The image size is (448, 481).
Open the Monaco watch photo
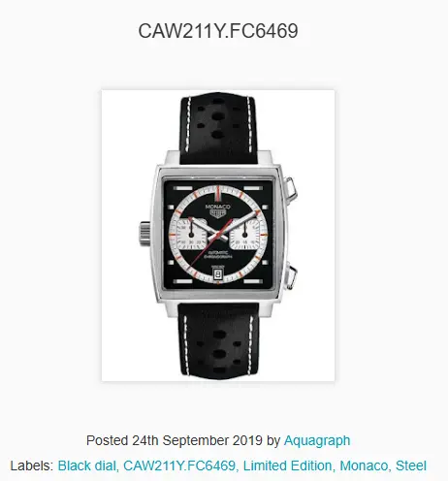(218, 236)
